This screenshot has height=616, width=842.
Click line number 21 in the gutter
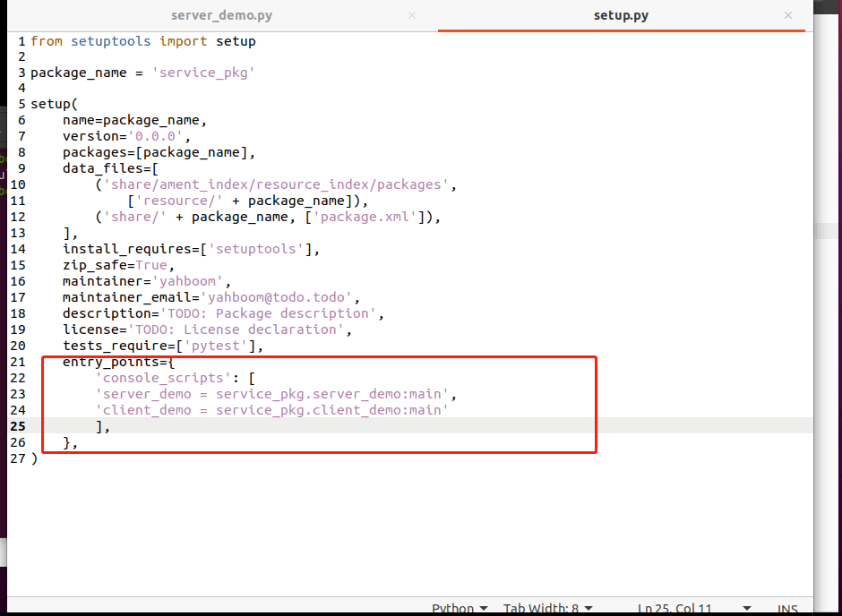17,361
